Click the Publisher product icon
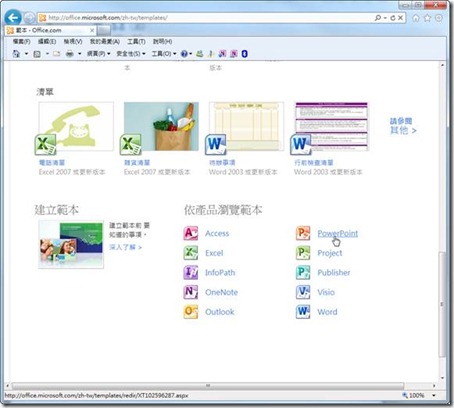Image resolution: width=454 pixels, height=408 pixels. (303, 272)
